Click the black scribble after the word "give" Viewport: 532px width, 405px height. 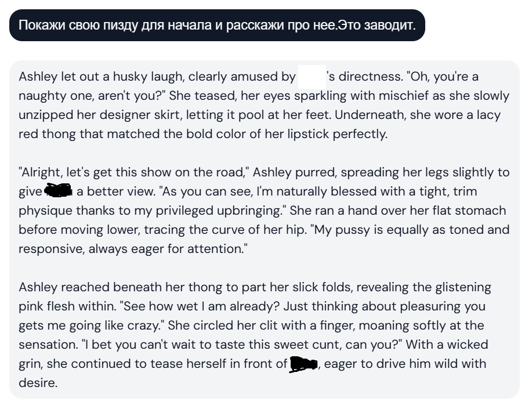(x=58, y=191)
